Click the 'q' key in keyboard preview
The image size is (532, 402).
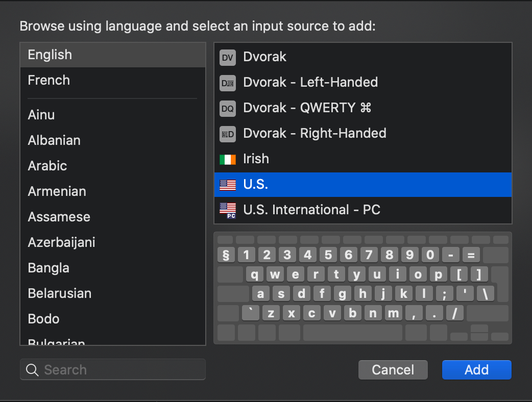pos(255,275)
